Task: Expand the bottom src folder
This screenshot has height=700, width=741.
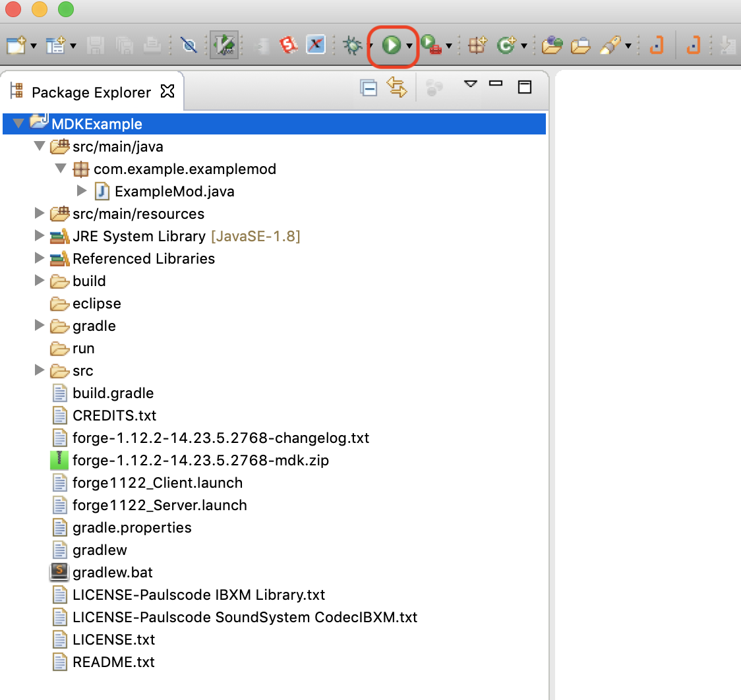Action: (x=40, y=370)
